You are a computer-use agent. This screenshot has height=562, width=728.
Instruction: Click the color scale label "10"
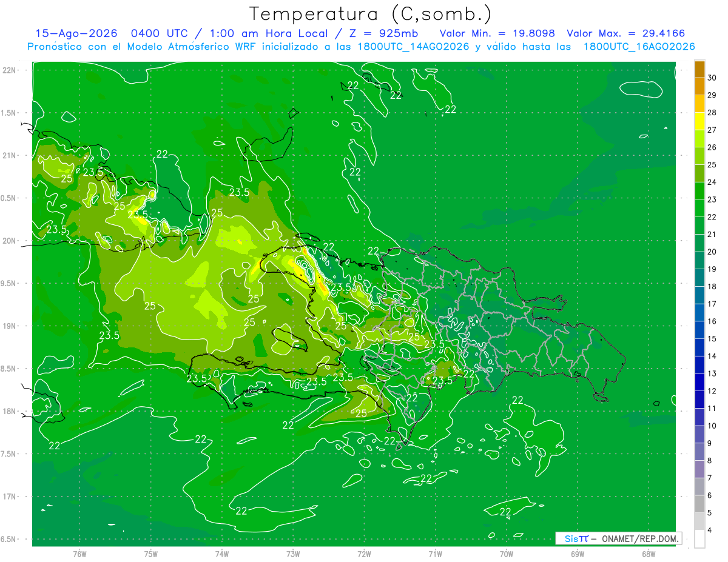712,426
